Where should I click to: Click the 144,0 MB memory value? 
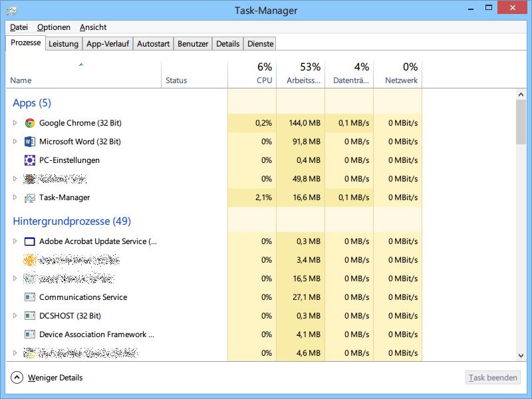[x=305, y=123]
